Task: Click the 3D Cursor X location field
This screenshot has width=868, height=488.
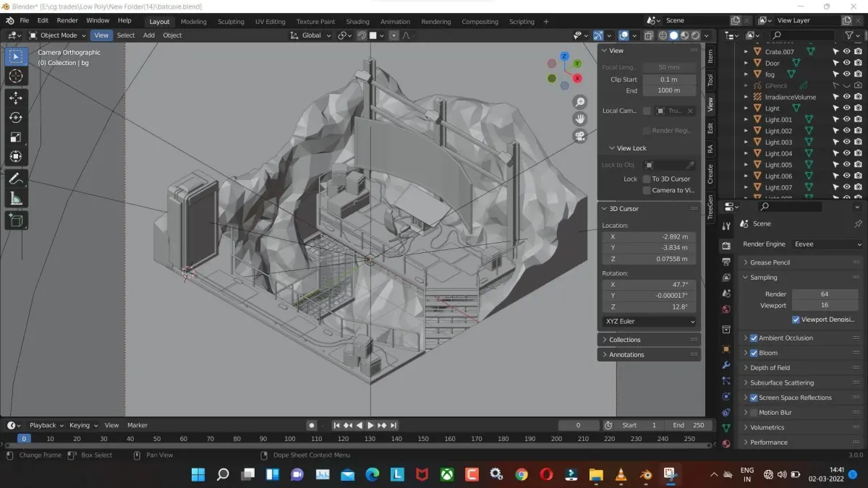Action: click(649, 236)
